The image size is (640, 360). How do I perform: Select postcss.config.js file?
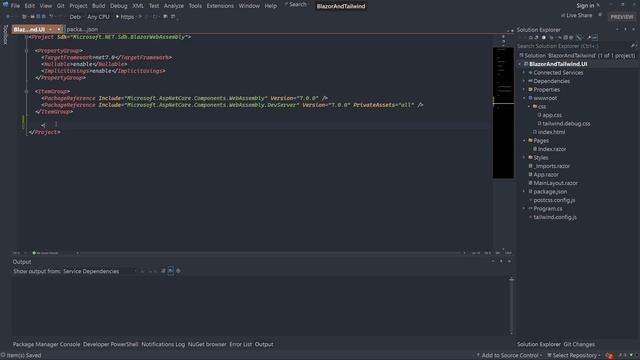(554, 200)
